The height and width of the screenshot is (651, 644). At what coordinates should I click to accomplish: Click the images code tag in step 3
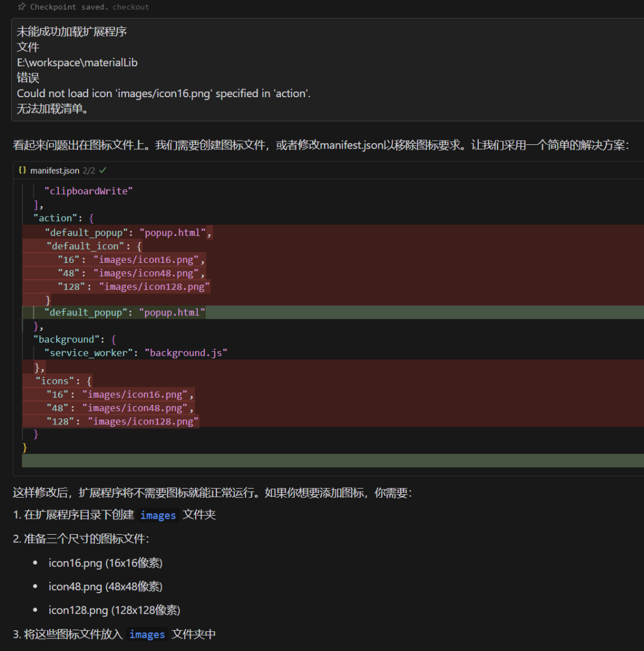(147, 634)
